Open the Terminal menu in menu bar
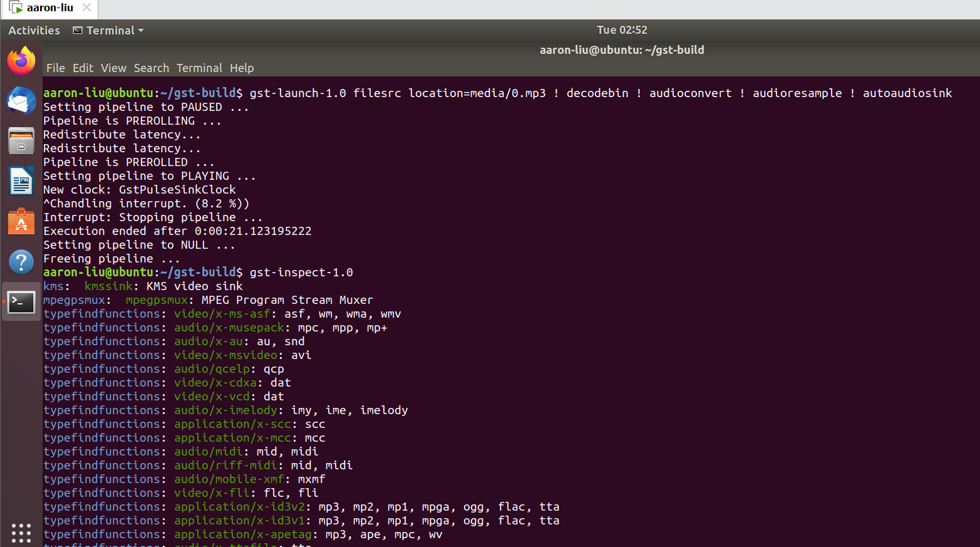This screenshot has width=980, height=547. pyautogui.click(x=199, y=68)
